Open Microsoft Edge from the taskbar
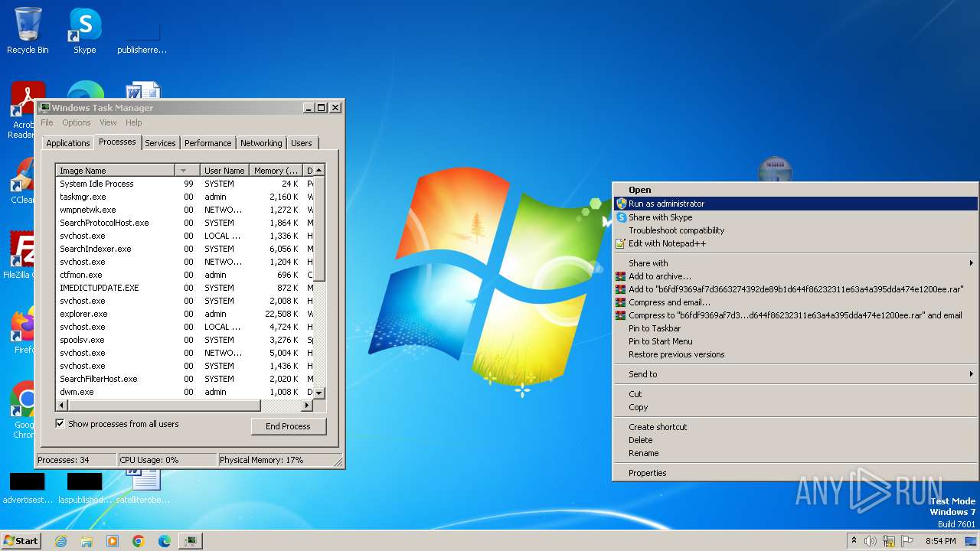 [x=165, y=541]
